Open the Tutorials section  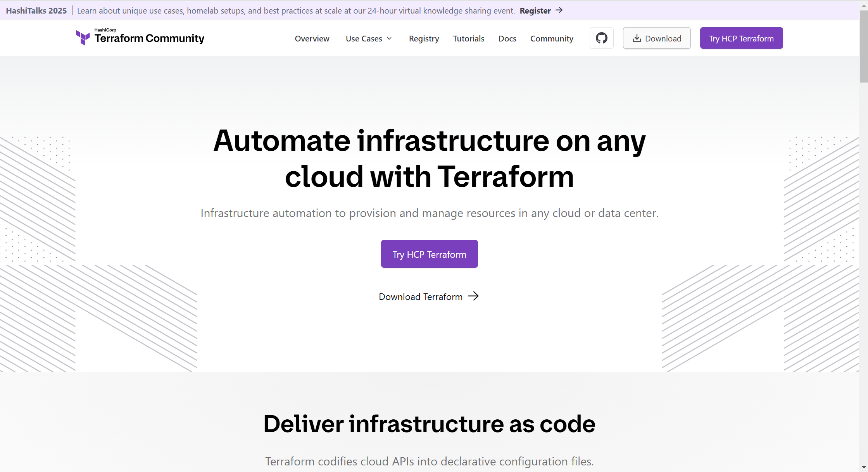coord(468,38)
